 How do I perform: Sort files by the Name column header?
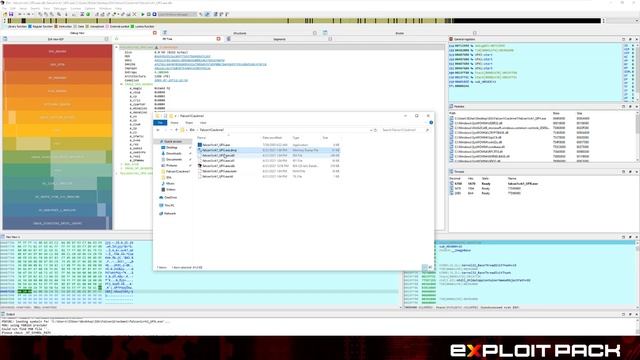pos(202,138)
